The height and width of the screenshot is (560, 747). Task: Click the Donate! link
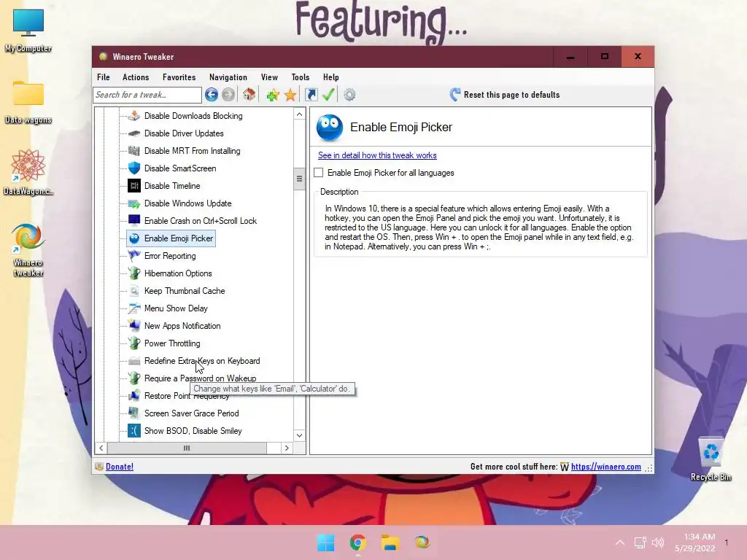click(120, 467)
